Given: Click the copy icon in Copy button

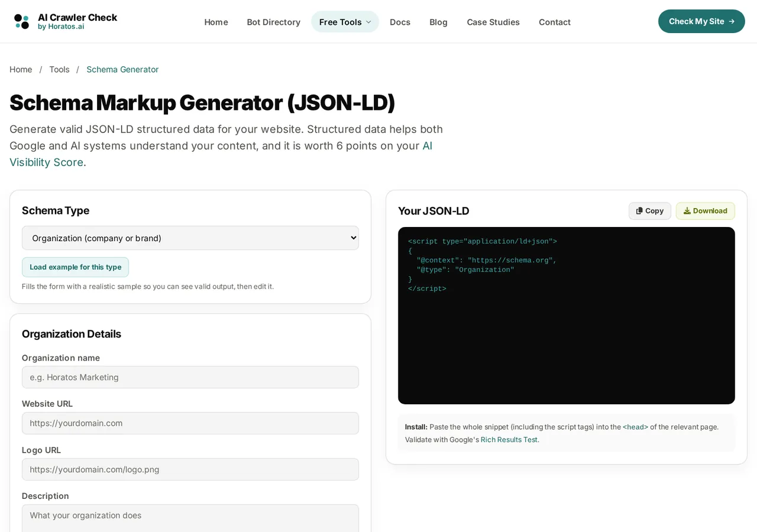Looking at the screenshot, I should click(x=639, y=211).
